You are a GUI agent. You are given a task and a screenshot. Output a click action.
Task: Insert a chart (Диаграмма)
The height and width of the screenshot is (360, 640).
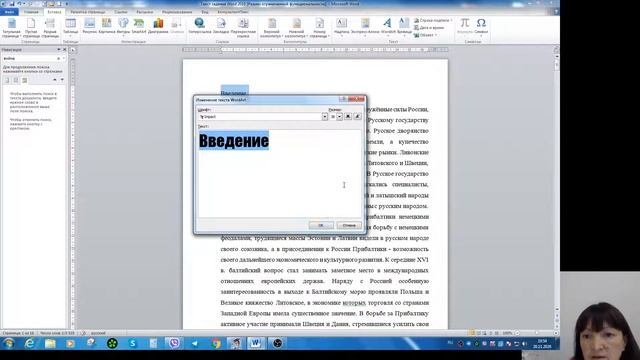point(158,26)
